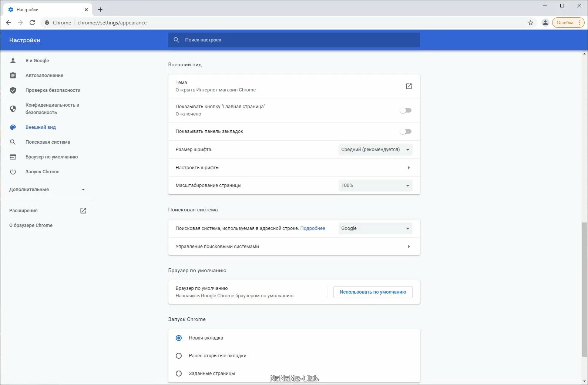Close the Настройки tab
This screenshot has width=588, height=385.
(86, 10)
